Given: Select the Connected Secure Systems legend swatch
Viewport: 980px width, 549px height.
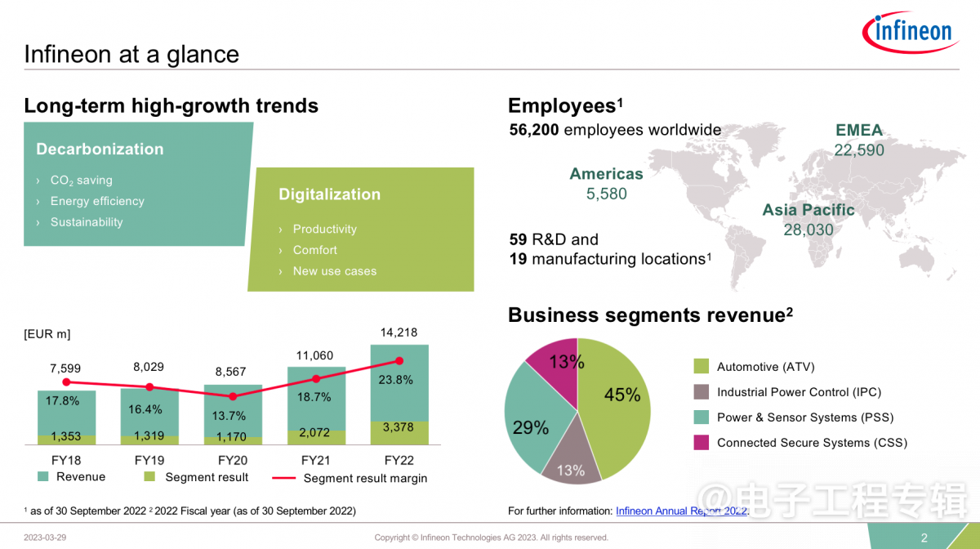Looking at the screenshot, I should point(701,443).
